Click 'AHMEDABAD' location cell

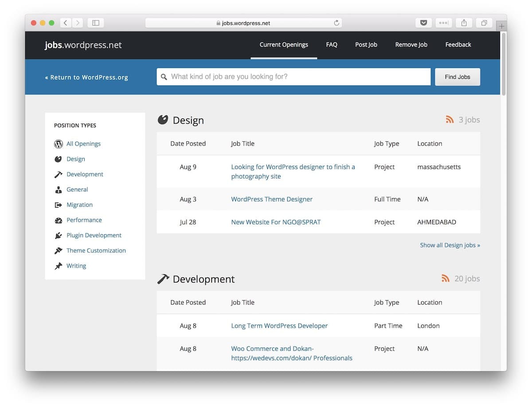(437, 222)
